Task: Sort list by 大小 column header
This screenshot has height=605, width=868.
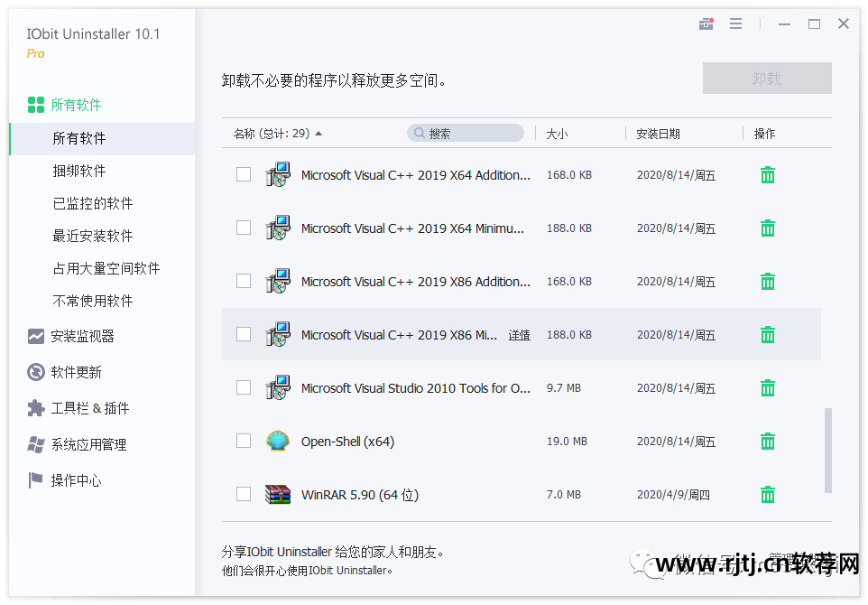Action: [557, 134]
